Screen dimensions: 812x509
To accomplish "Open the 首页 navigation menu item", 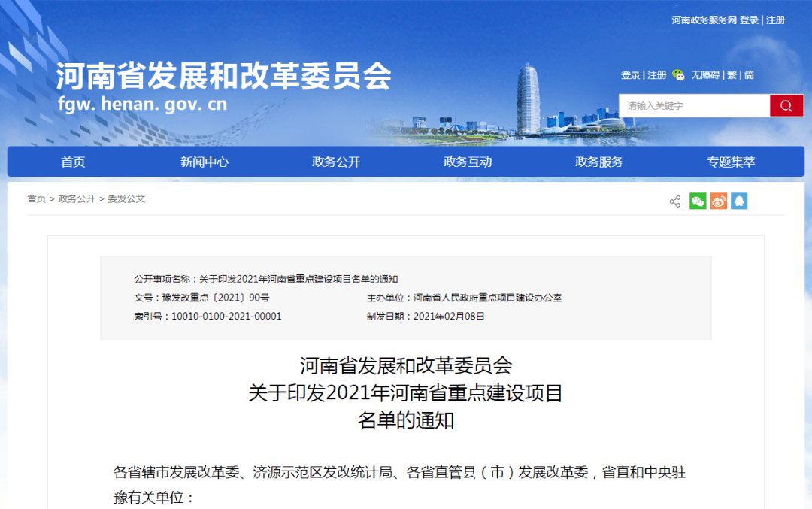I will tap(73, 162).
